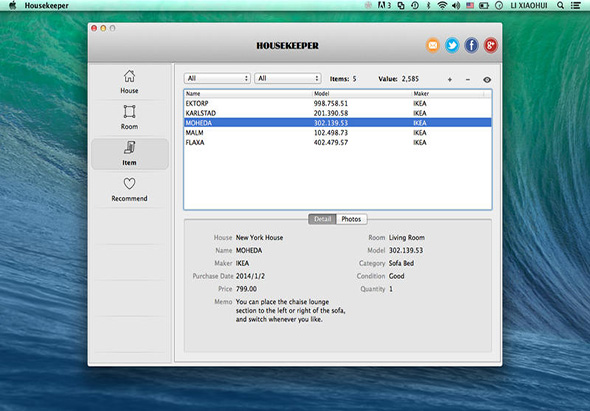Click the Sofa Bed category value
The height and width of the screenshot is (411, 590).
(401, 263)
